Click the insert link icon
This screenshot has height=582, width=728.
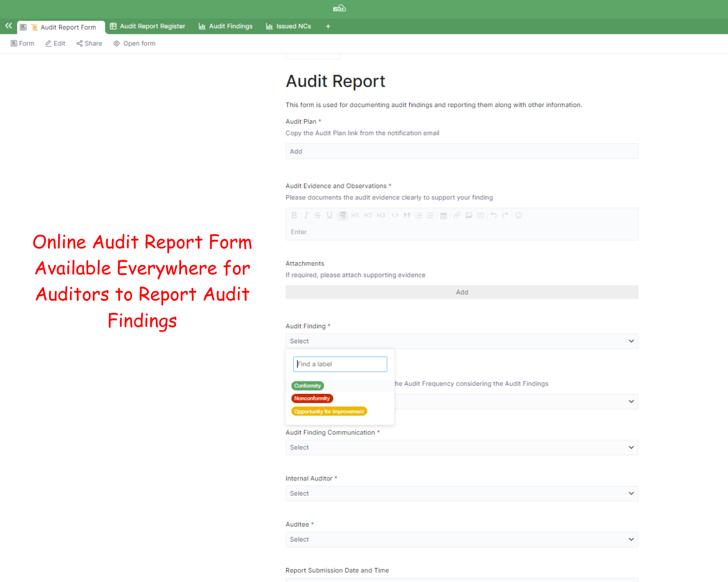pos(457,215)
